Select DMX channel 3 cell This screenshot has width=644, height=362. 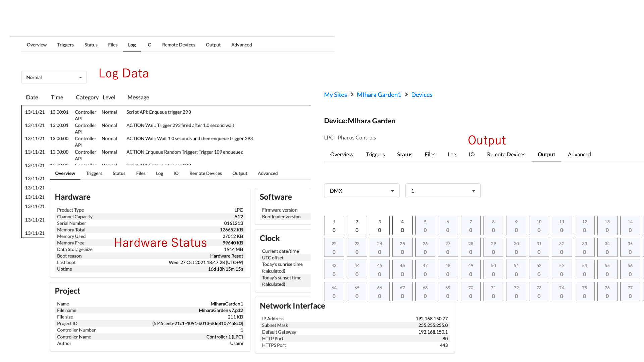pyautogui.click(x=380, y=225)
